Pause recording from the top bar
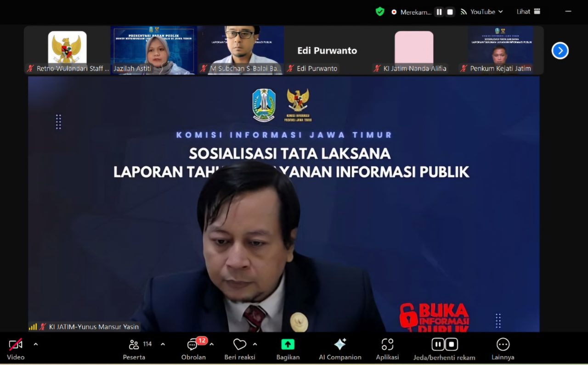This screenshot has width=588, height=365. pos(439,12)
